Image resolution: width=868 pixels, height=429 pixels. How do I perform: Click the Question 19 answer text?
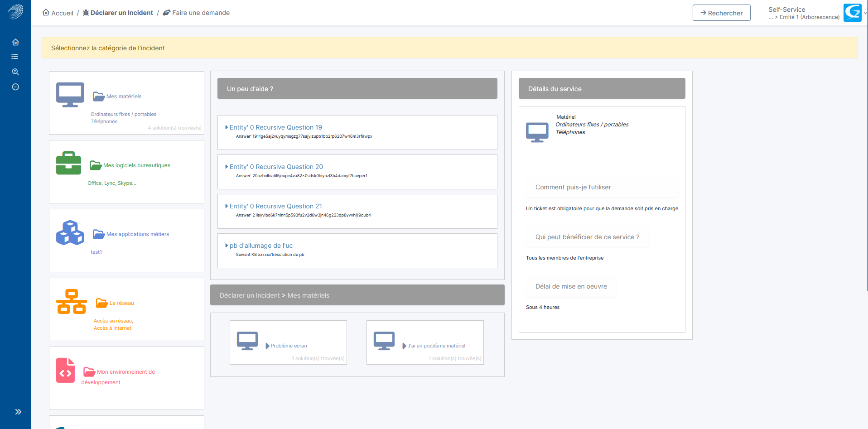tap(304, 136)
